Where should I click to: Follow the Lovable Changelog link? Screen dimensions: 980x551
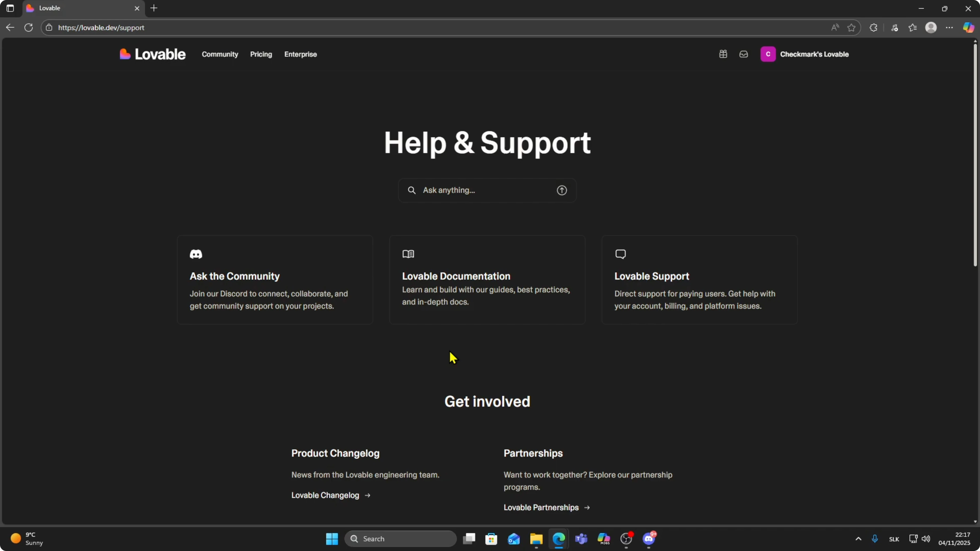coord(330,495)
